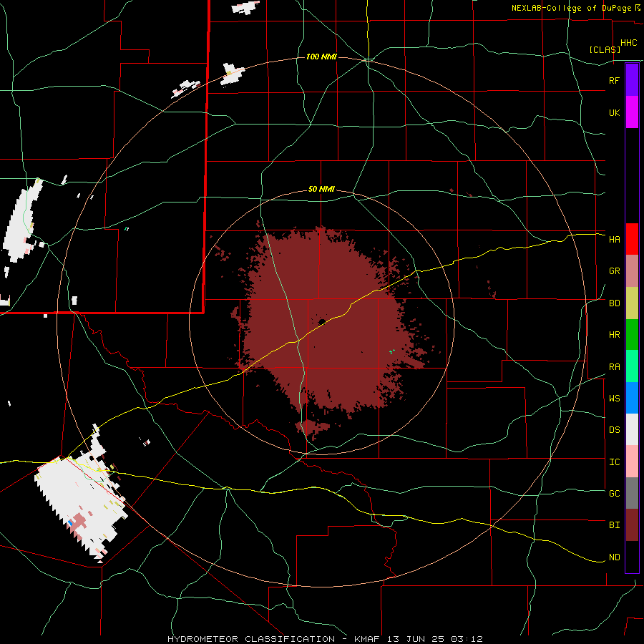
Task: Click the GC legend label
Action: (614, 493)
